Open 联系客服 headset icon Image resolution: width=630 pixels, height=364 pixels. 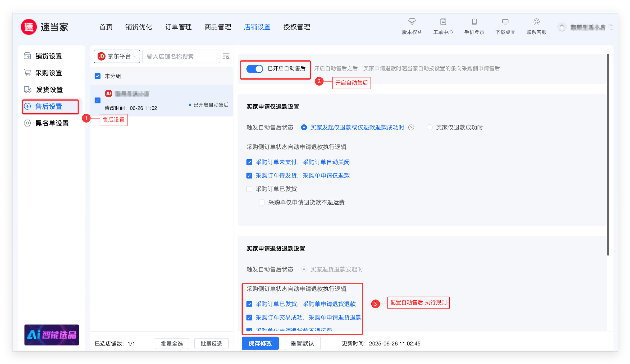tap(536, 22)
